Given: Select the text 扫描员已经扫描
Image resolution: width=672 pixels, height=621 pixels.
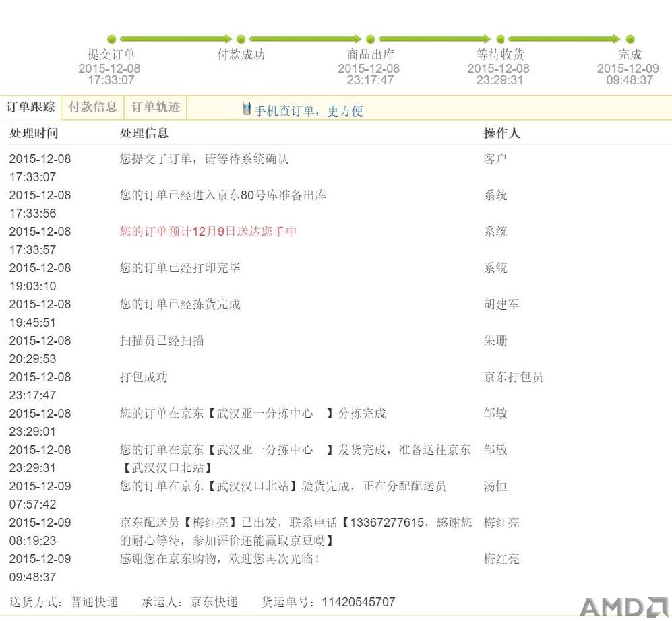Looking at the screenshot, I should pos(162,341).
